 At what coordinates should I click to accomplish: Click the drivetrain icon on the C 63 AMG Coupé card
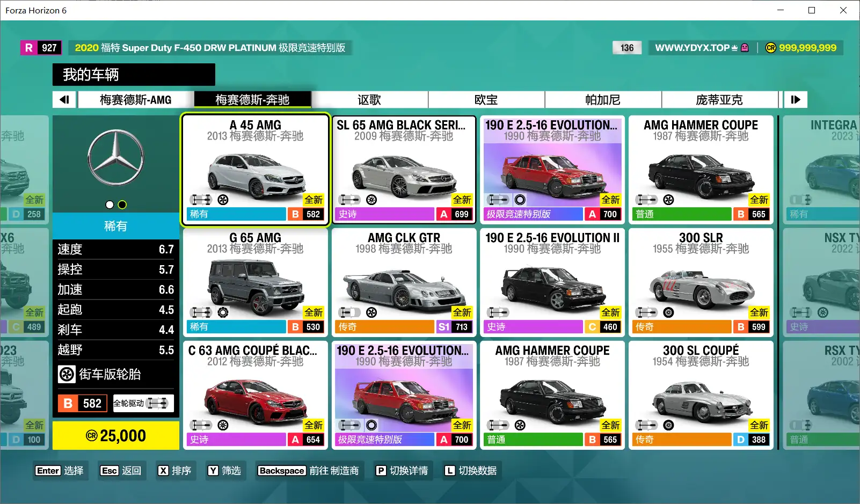coord(201,425)
